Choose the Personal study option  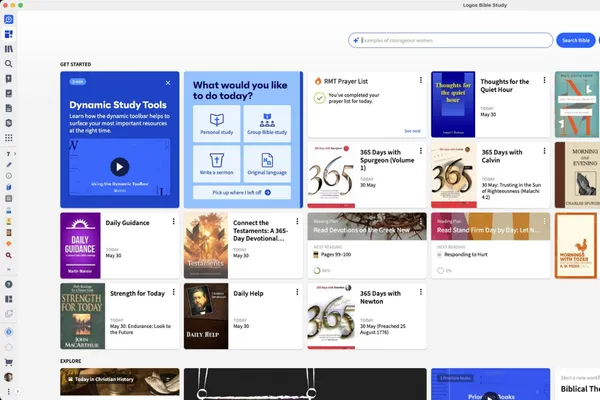(217, 124)
